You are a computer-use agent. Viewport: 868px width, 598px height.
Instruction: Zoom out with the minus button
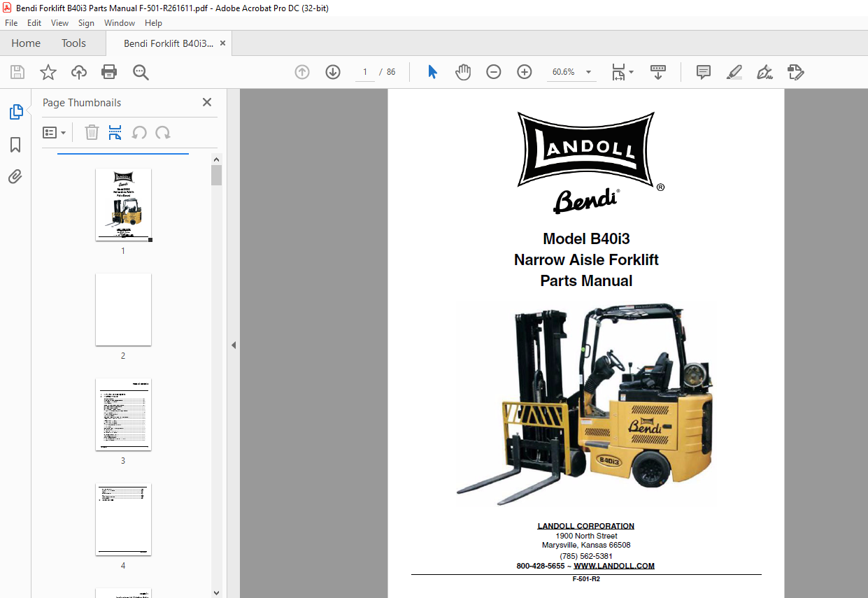pyautogui.click(x=494, y=72)
